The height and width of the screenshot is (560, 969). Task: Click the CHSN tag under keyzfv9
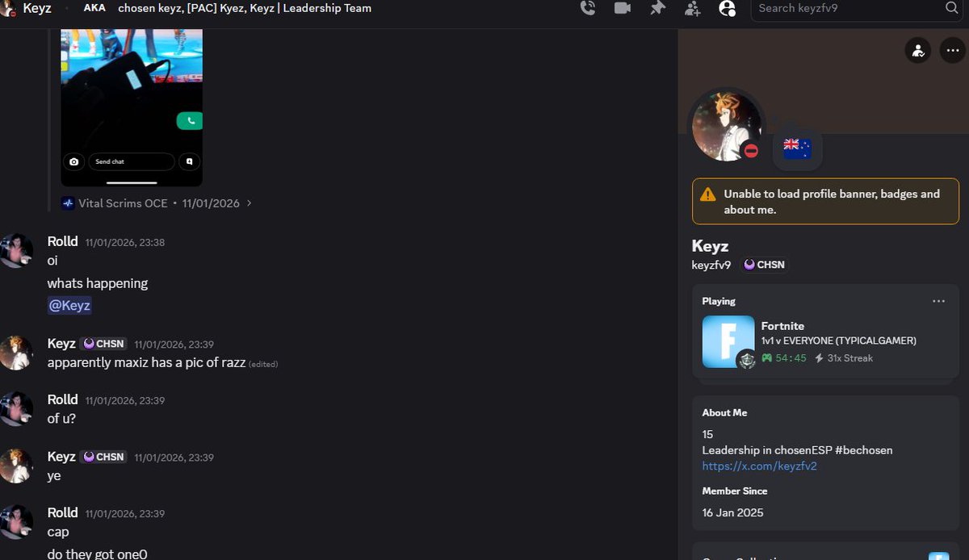(x=764, y=265)
